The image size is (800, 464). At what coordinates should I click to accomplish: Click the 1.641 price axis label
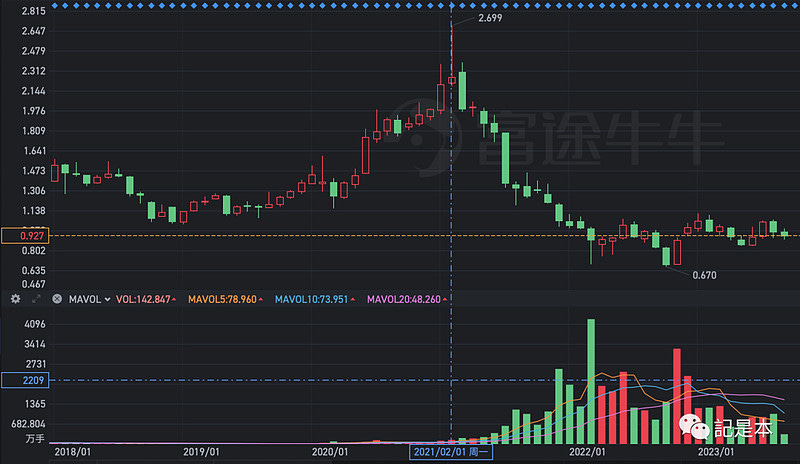click(35, 151)
